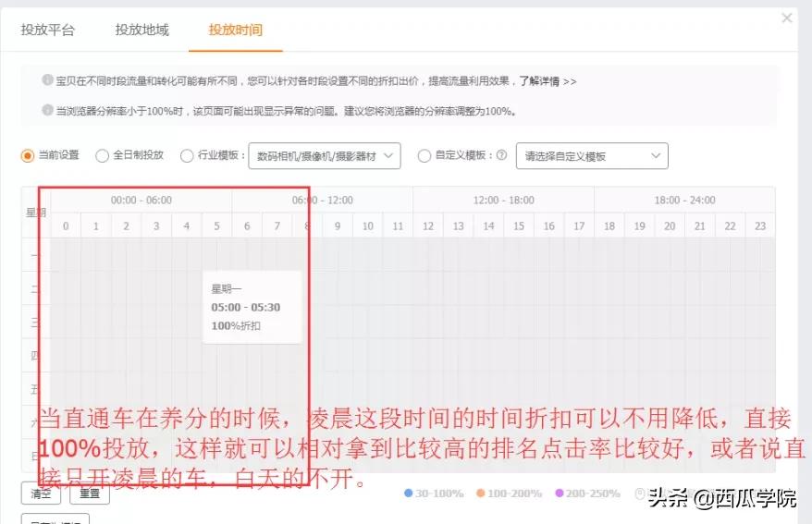
Task: Select the 行业模板 radio button
Action: click(x=187, y=155)
